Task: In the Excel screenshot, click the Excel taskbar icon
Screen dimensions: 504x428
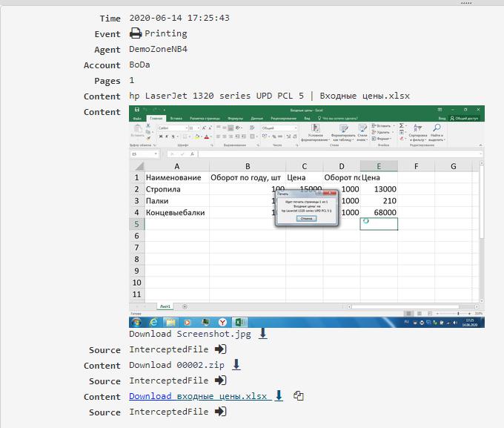Action: [240, 322]
